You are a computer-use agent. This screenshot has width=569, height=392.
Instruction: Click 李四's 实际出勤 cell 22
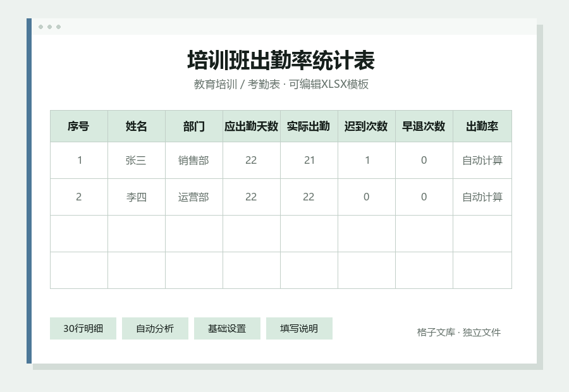click(x=309, y=197)
